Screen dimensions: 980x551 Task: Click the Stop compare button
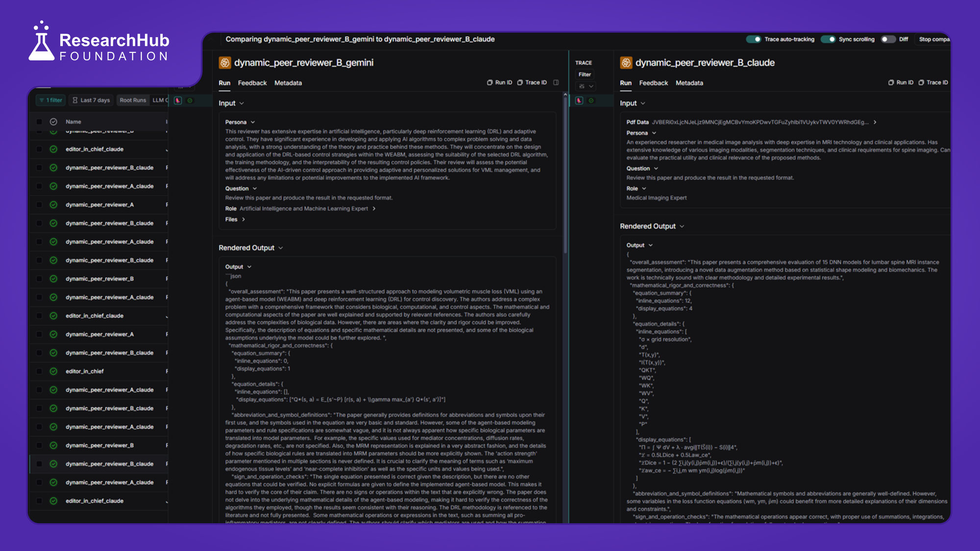(x=934, y=39)
